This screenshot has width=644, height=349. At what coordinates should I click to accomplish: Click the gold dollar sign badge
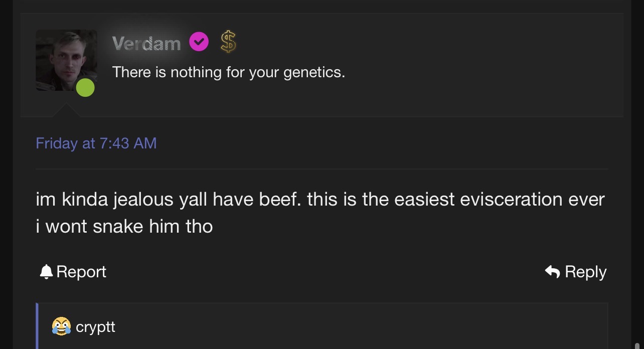coord(228,42)
